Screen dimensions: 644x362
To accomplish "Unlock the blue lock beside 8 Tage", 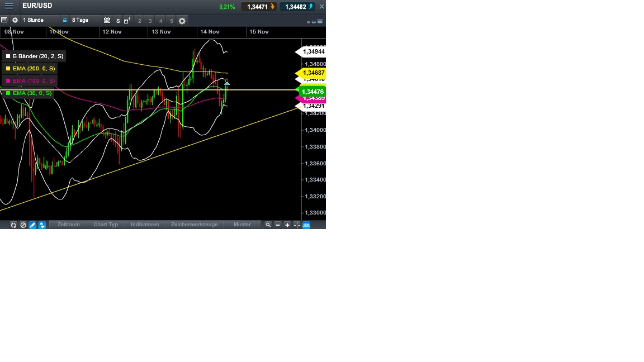I will 64,20.
